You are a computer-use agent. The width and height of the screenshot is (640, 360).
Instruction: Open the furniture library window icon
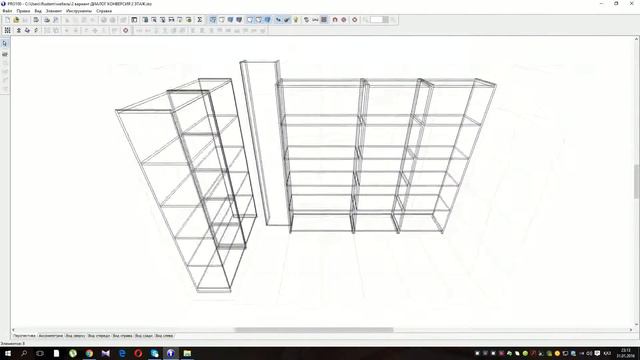click(134, 20)
